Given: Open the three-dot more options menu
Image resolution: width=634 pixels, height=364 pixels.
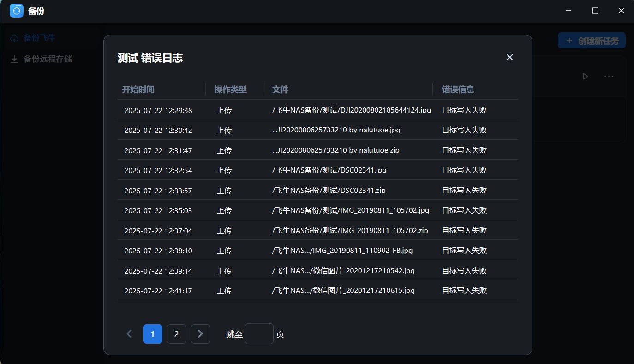Looking at the screenshot, I should pos(609,76).
